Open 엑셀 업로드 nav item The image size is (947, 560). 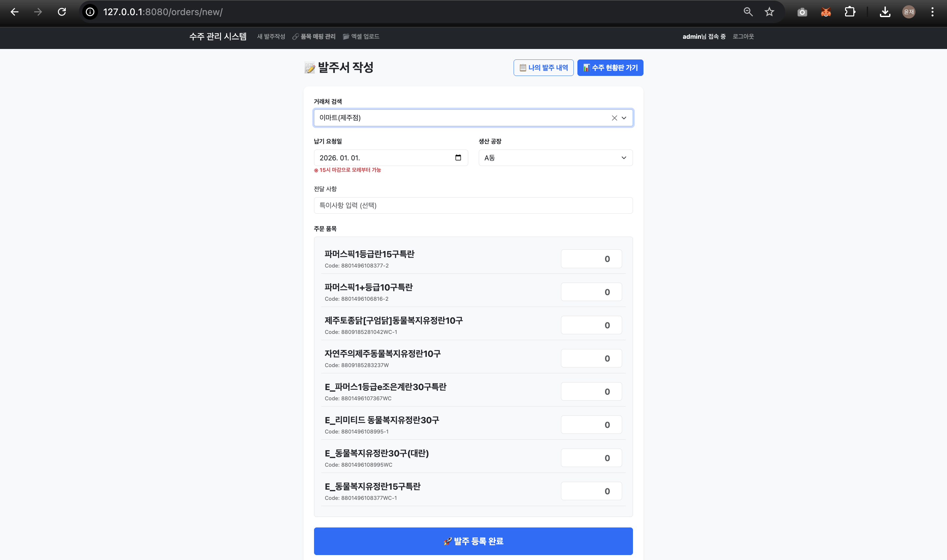click(x=361, y=36)
